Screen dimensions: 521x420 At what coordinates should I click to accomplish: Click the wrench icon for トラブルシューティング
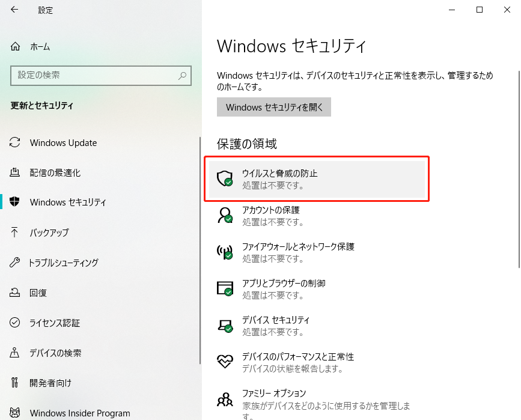[14, 263]
